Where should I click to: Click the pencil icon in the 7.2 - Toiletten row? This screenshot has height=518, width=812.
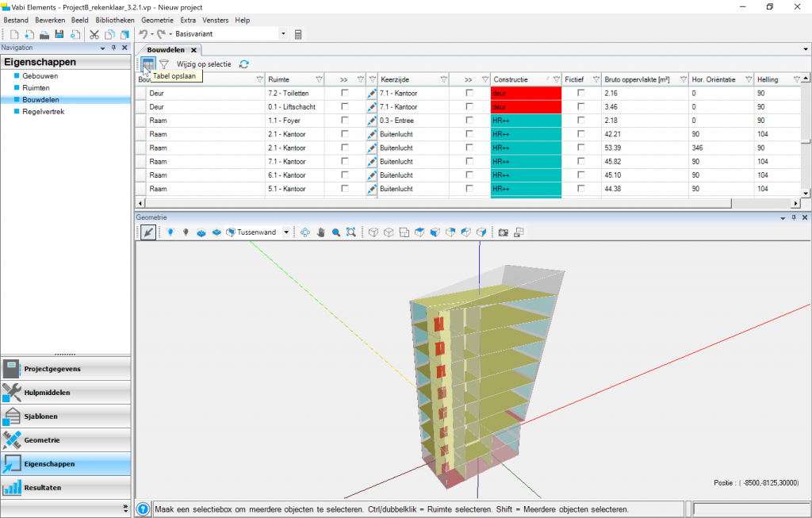point(372,94)
